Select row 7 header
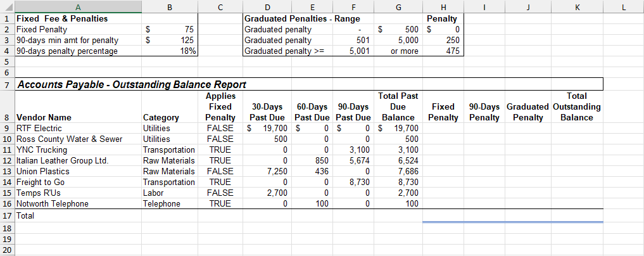 (x=7, y=85)
